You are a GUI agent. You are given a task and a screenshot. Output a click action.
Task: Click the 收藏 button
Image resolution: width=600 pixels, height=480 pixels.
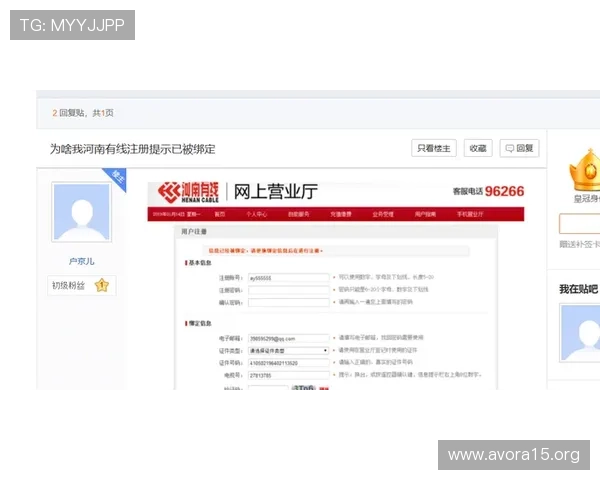tap(478, 148)
